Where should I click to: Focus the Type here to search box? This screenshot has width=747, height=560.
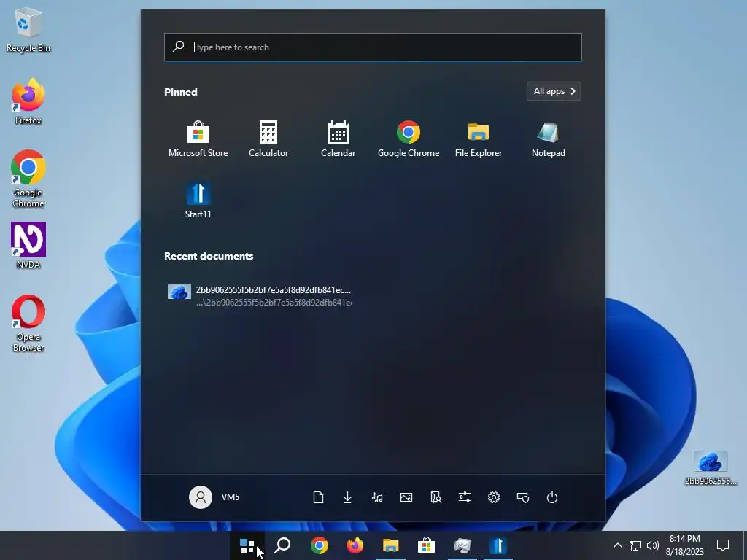373,47
